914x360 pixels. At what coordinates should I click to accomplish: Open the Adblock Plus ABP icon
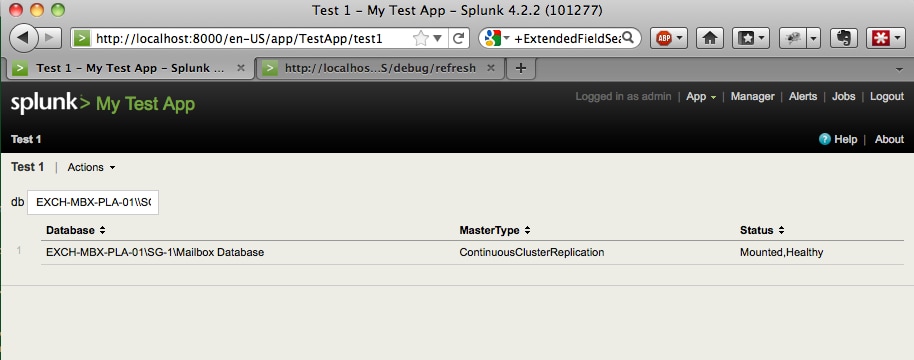[663, 39]
